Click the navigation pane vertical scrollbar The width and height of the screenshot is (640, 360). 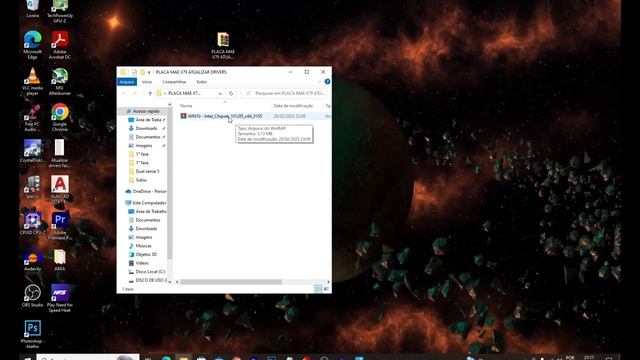[x=170, y=184]
